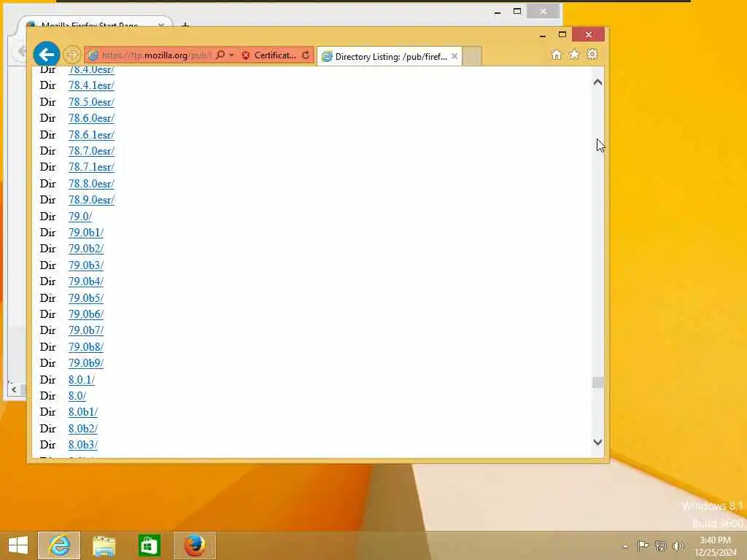The width and height of the screenshot is (747, 560).
Task: Open the 79.0b3/ directory link
Action: 86,265
